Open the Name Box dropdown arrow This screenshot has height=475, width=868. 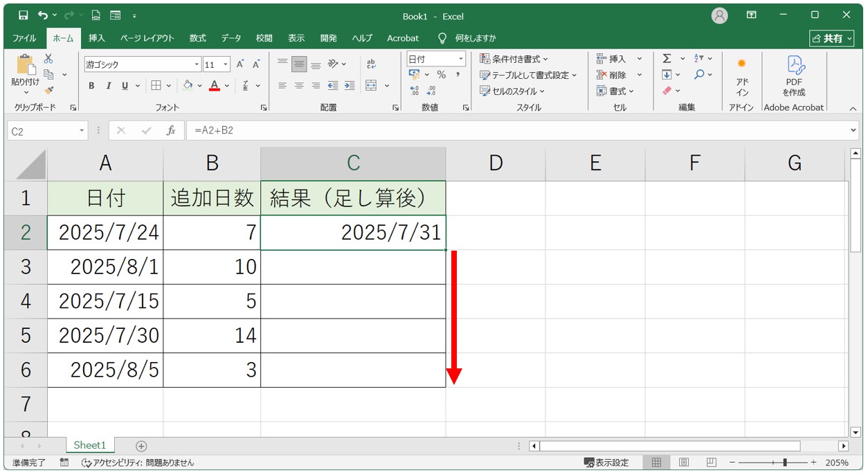tap(82, 130)
